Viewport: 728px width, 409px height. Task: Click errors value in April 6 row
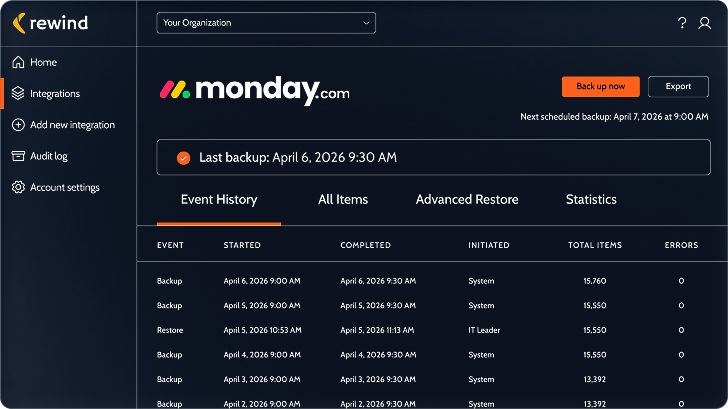click(x=681, y=281)
